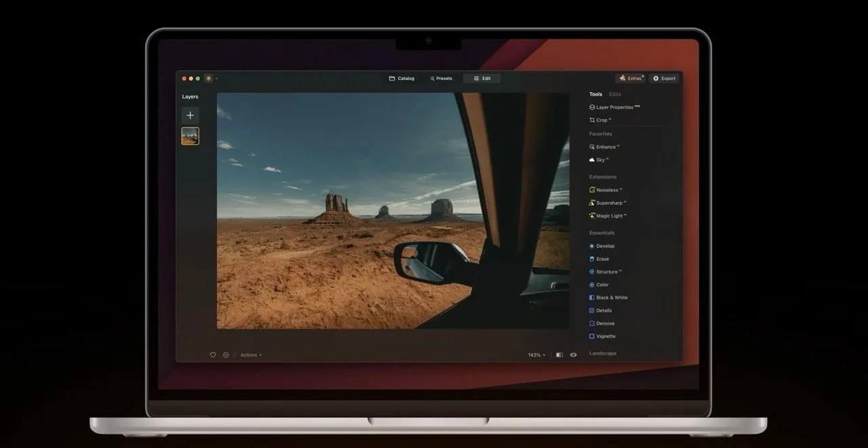
Task: Mark photo as favorite with heart
Action: [213, 355]
